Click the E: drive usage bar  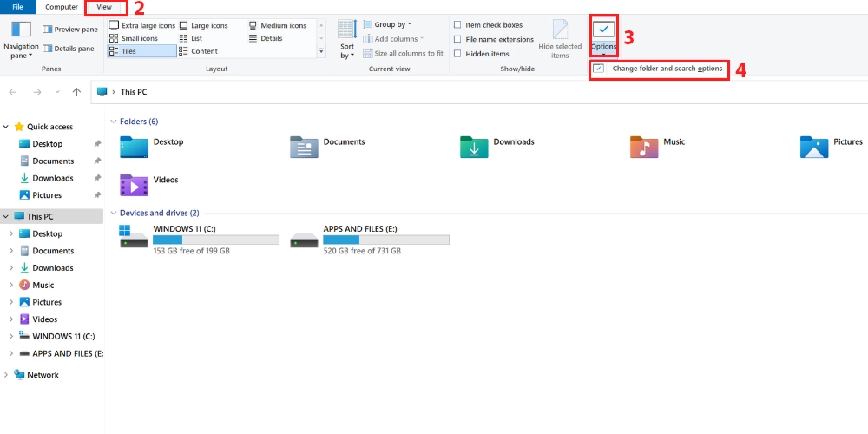(386, 240)
